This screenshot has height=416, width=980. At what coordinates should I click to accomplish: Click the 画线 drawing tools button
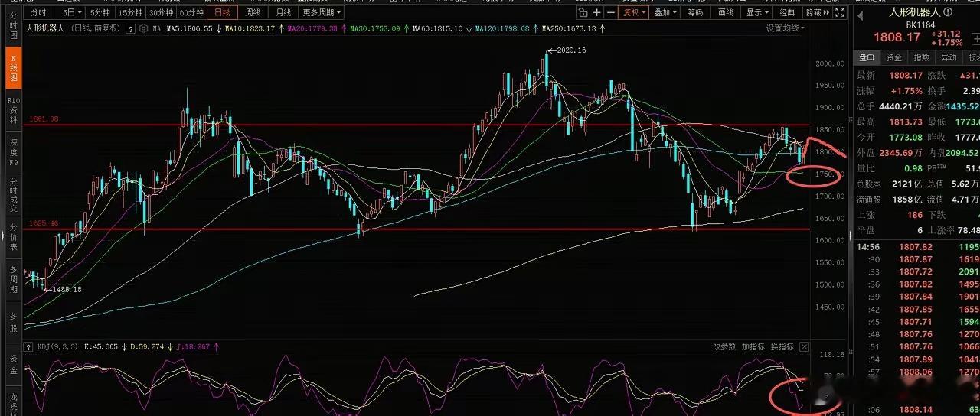tap(726, 12)
